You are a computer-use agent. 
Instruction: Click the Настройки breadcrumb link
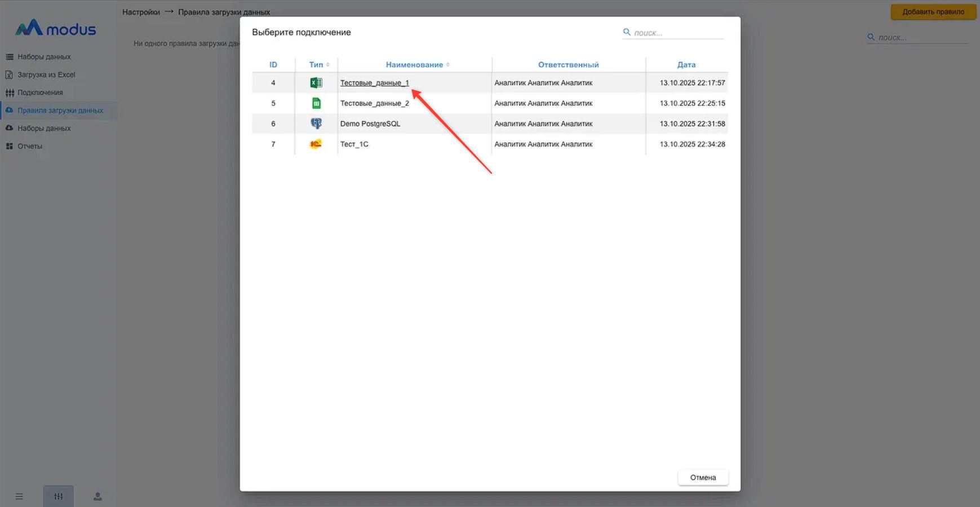(x=141, y=12)
